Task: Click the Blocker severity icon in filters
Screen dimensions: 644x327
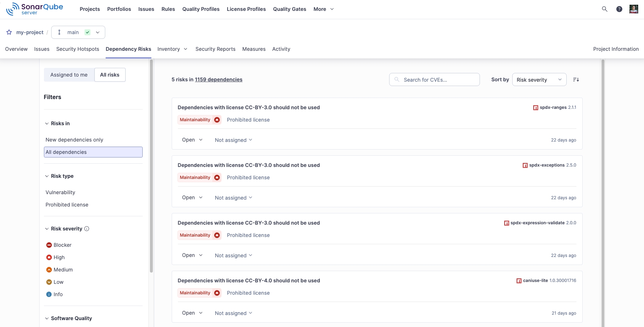Action: [x=49, y=245]
